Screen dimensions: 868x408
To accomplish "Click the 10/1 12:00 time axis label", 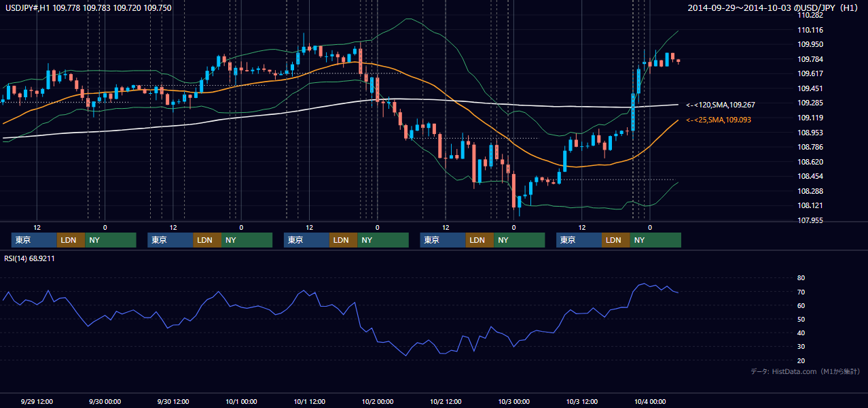I will coord(309,401).
